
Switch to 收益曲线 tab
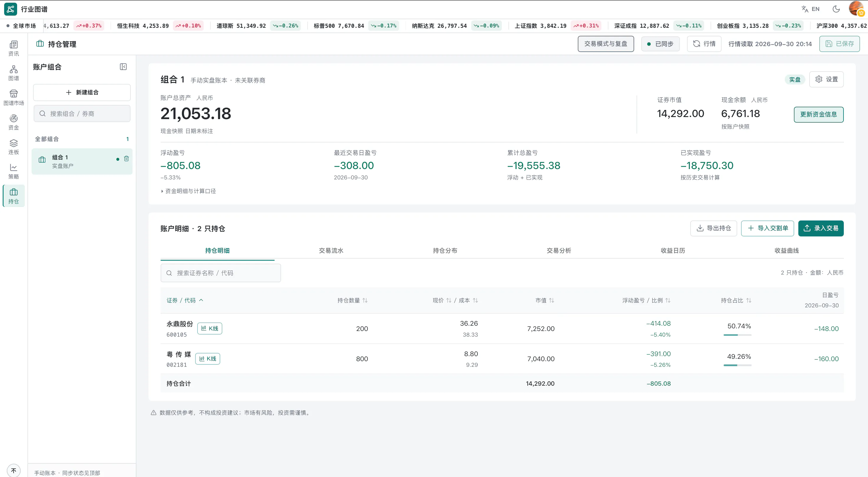787,250
